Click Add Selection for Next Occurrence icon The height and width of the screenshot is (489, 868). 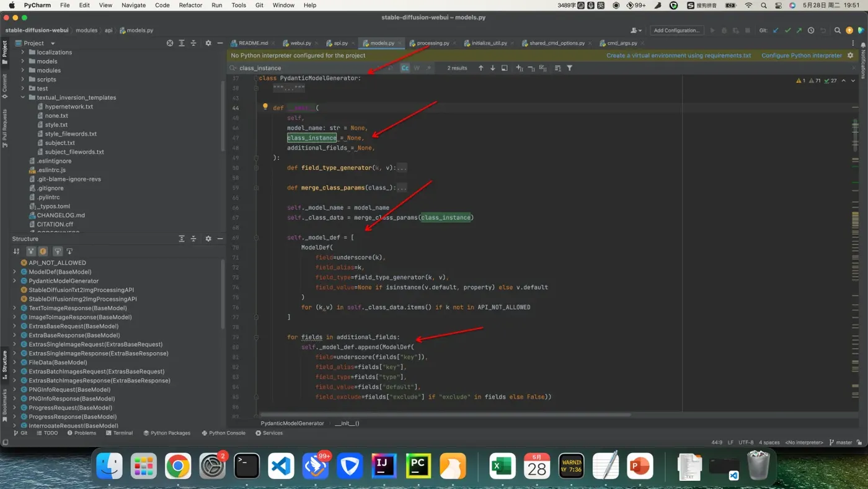pyautogui.click(x=520, y=68)
